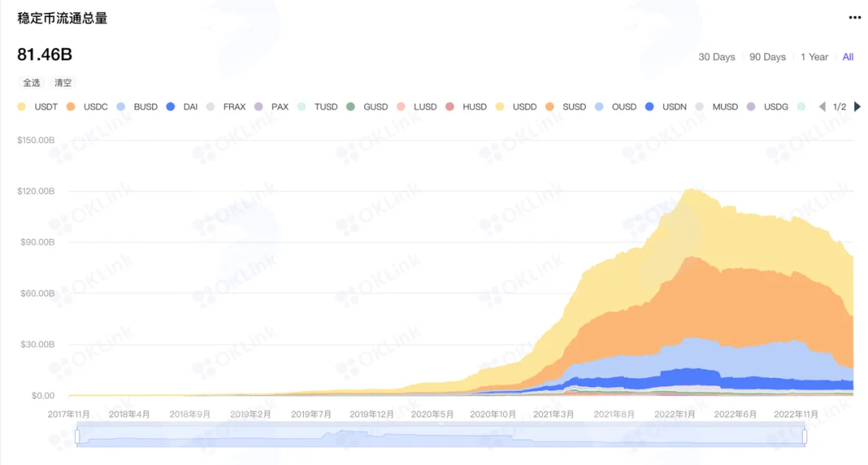
Task: Toggle USDC legend series visibility
Action: tap(87, 106)
